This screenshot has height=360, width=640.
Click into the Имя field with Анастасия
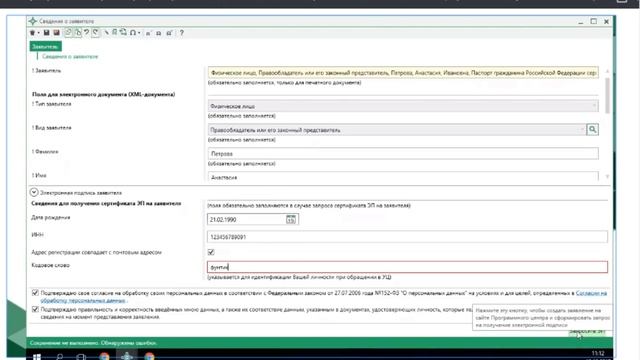click(x=403, y=177)
